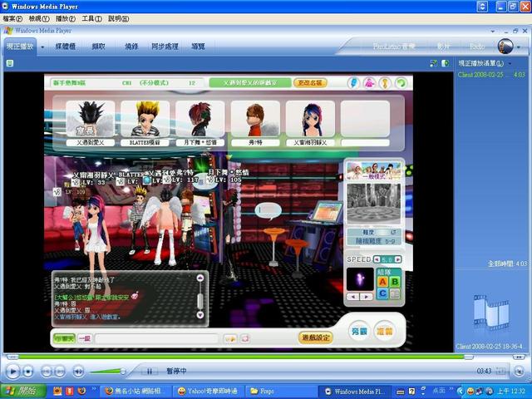This screenshot has width=532, height=399.
Task: Open the 檢視(V) menu
Action: (39, 18)
